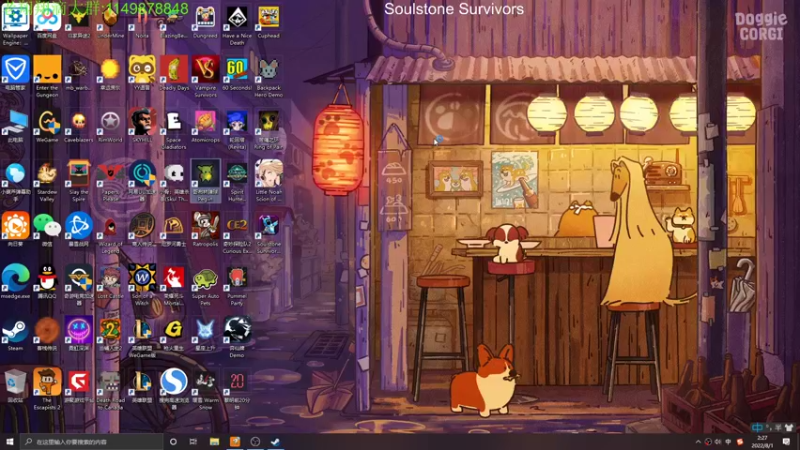Open the 60 Seconds-style YY raccoon icon
Viewport: 800px width, 450px height.
click(142, 74)
